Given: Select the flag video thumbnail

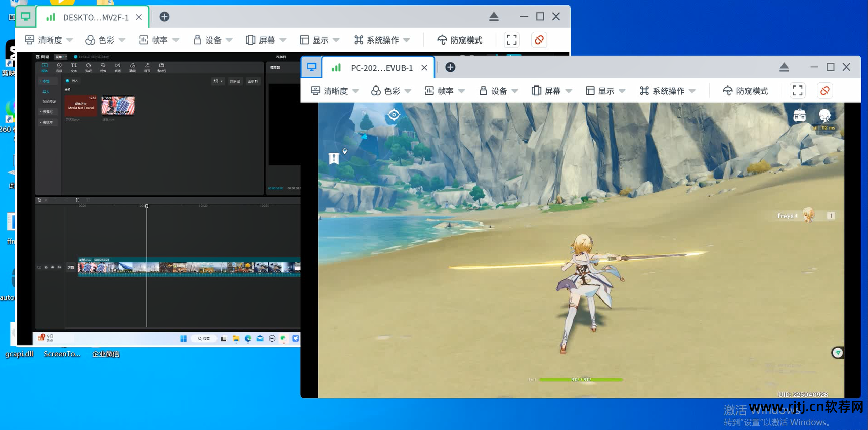Looking at the screenshot, I should (x=118, y=106).
